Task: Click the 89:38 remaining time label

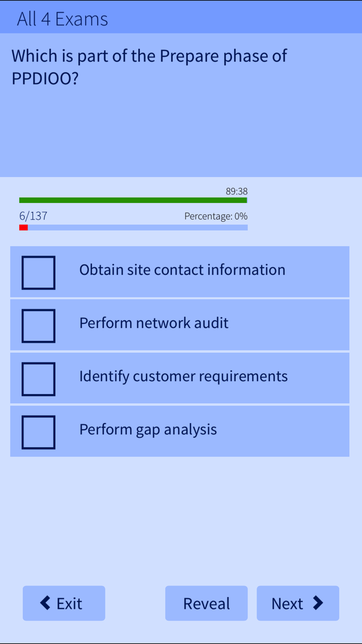Action: coord(237,191)
